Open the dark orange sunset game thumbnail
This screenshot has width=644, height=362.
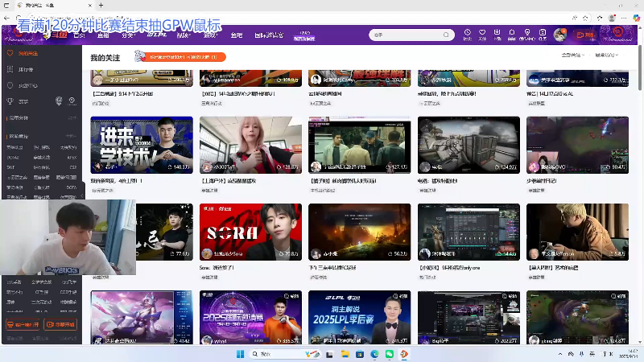coord(359,232)
